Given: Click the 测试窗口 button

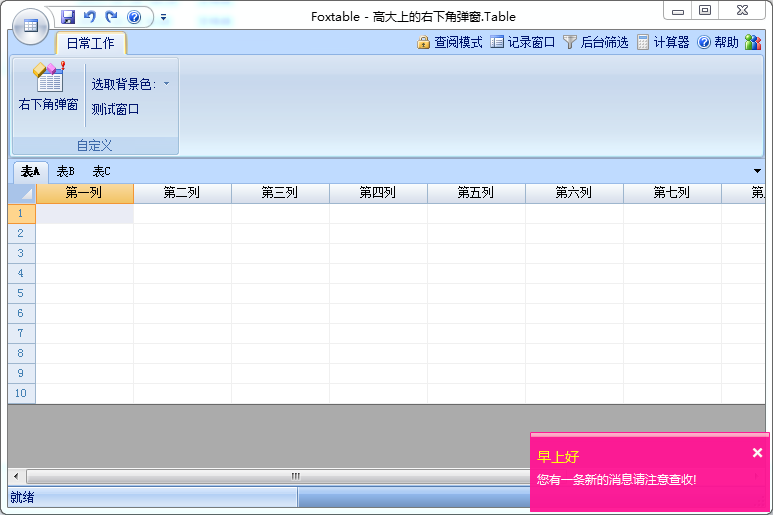Looking at the screenshot, I should click(115, 109).
